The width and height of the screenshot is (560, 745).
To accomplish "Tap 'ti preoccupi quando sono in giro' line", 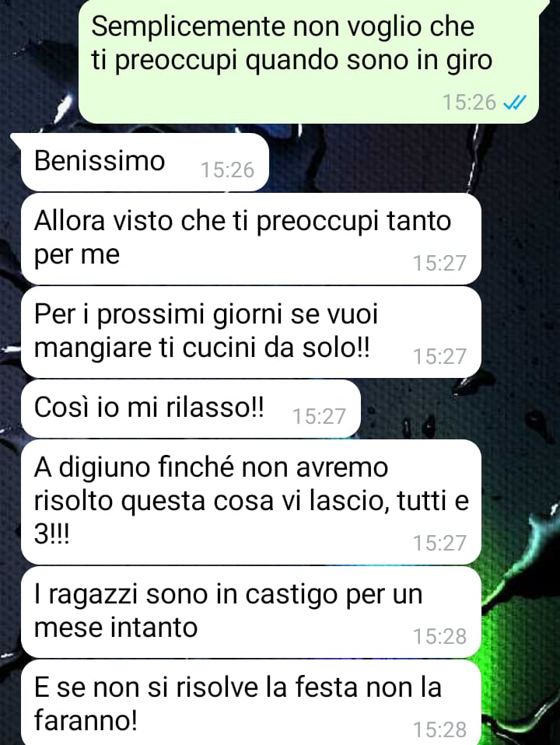I will (x=292, y=61).
